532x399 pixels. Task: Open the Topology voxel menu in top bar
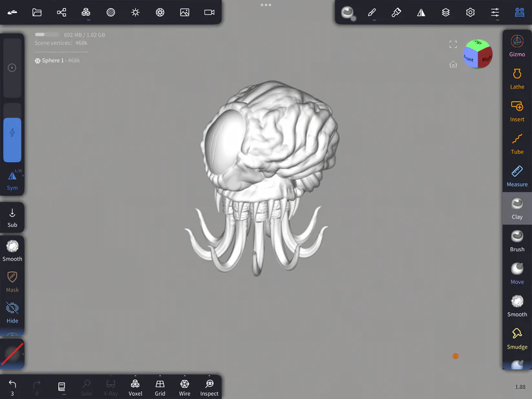pyautogui.click(x=86, y=12)
